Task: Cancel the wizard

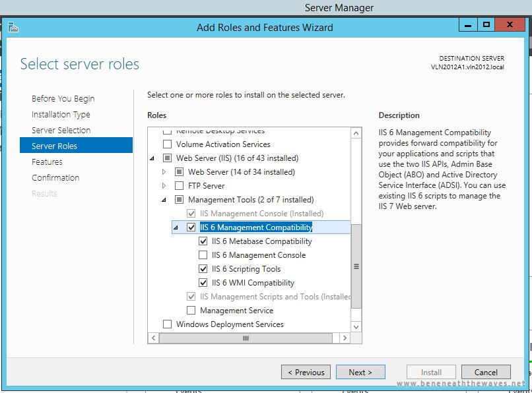Action: [x=486, y=372]
